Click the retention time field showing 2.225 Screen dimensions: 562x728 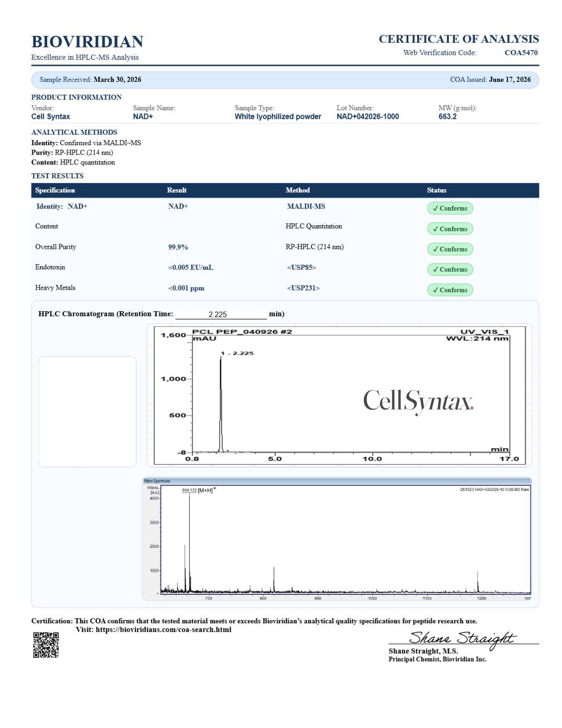221,314
